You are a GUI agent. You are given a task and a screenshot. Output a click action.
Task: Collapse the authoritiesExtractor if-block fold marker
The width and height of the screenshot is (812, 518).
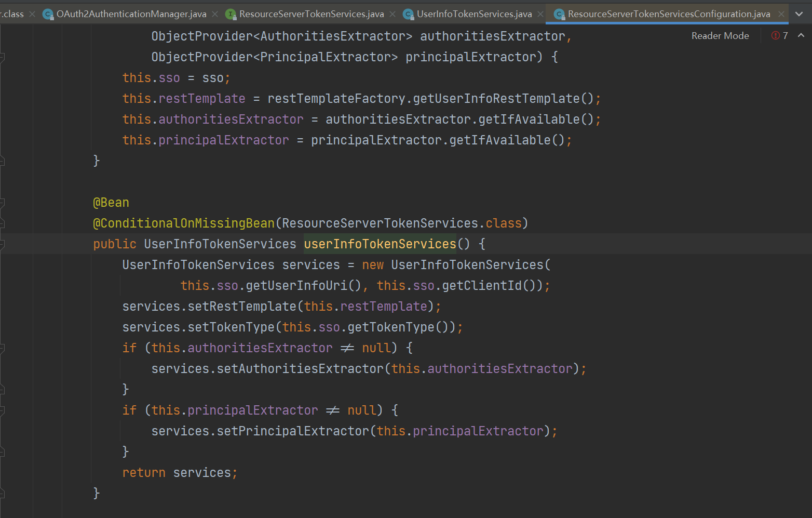tap(2, 348)
